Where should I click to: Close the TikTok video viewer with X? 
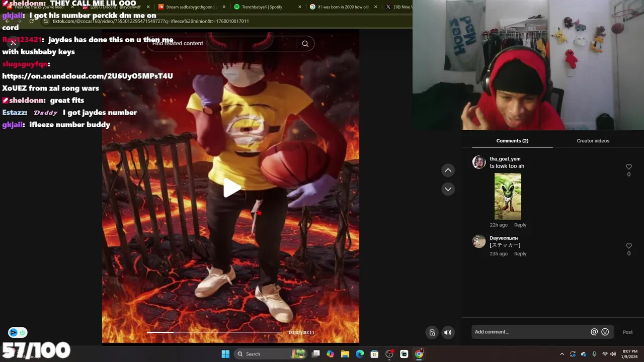[x=14, y=43]
